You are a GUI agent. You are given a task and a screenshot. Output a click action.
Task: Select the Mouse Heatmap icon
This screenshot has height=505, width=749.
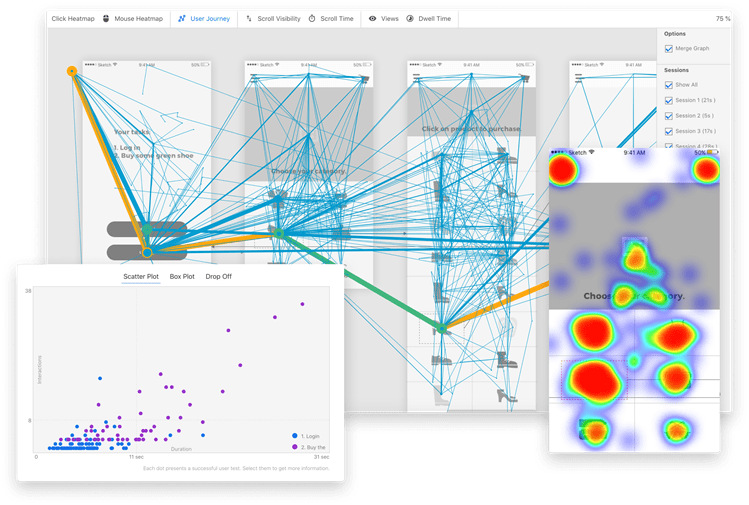pos(106,18)
